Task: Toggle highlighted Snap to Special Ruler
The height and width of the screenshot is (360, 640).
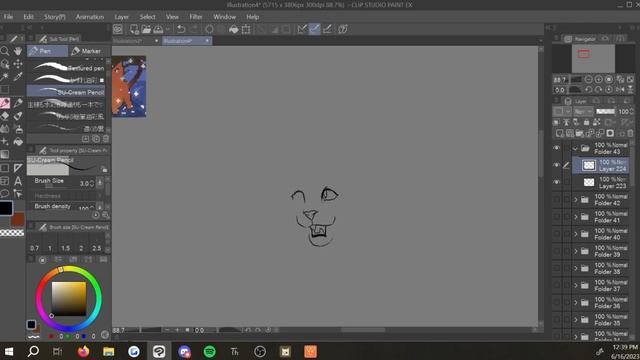Action: (315, 29)
